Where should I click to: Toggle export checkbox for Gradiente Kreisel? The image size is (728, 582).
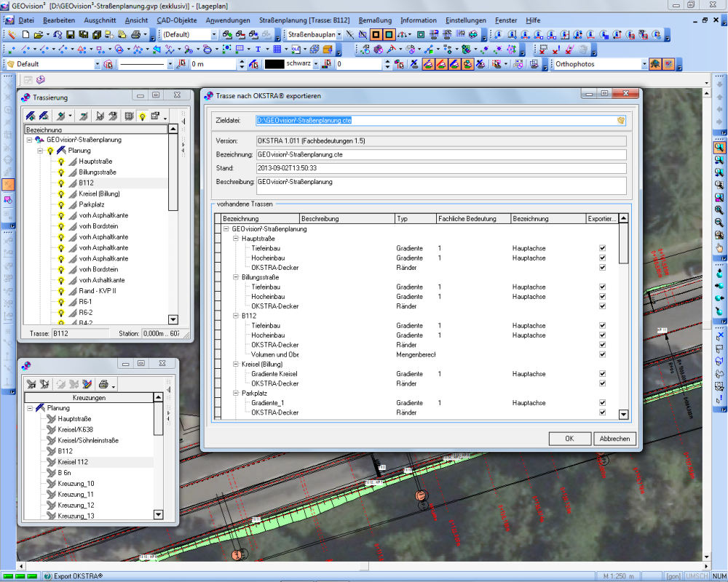602,374
